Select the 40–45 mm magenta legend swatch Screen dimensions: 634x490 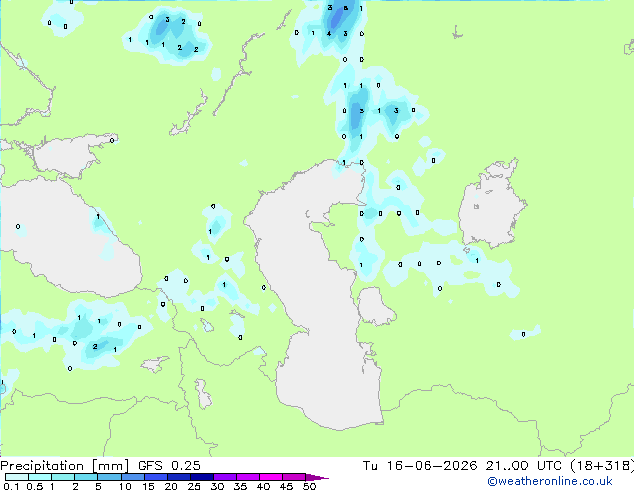pos(271,477)
